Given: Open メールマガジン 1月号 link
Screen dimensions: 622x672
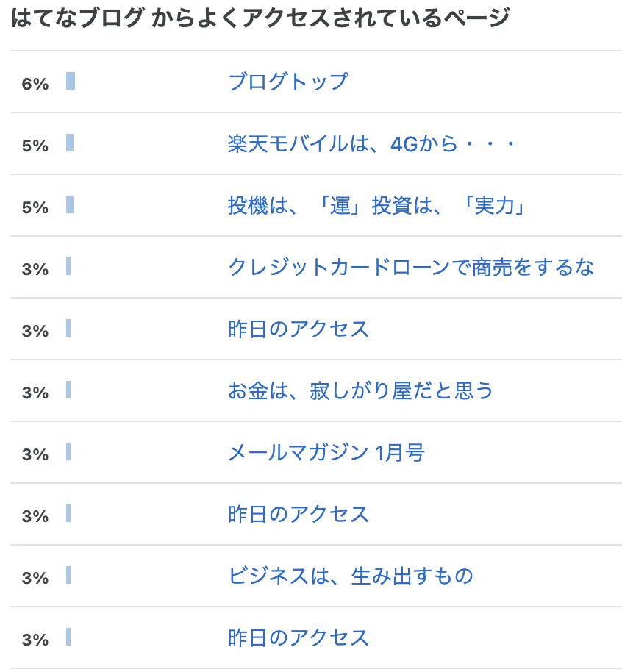Looking at the screenshot, I should tap(326, 452).
